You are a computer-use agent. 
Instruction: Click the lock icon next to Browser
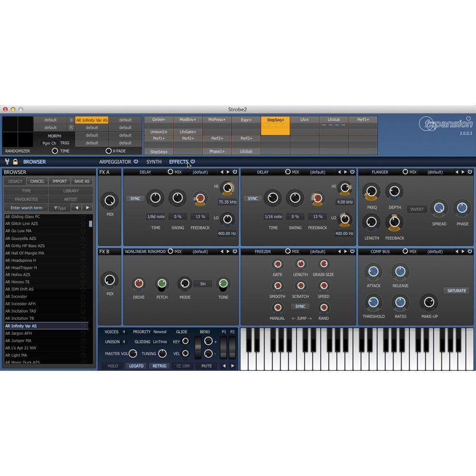[x=14, y=161]
